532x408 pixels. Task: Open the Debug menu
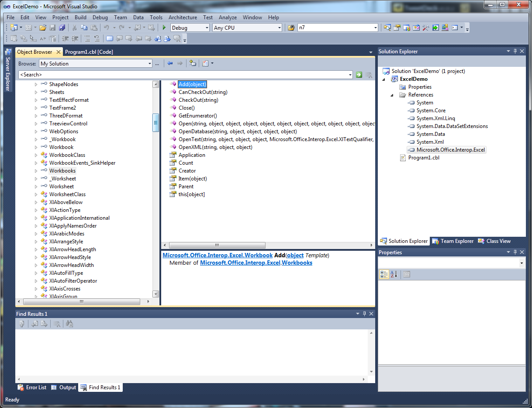click(100, 17)
